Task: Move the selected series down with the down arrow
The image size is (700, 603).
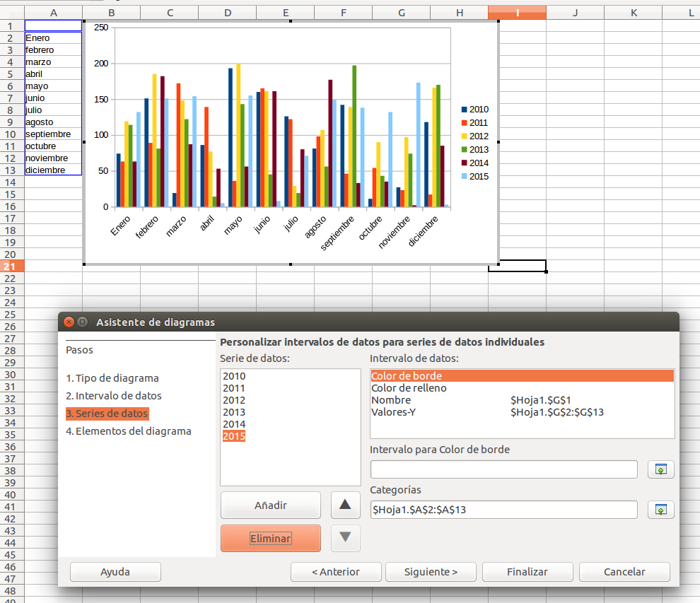Action: (345, 537)
